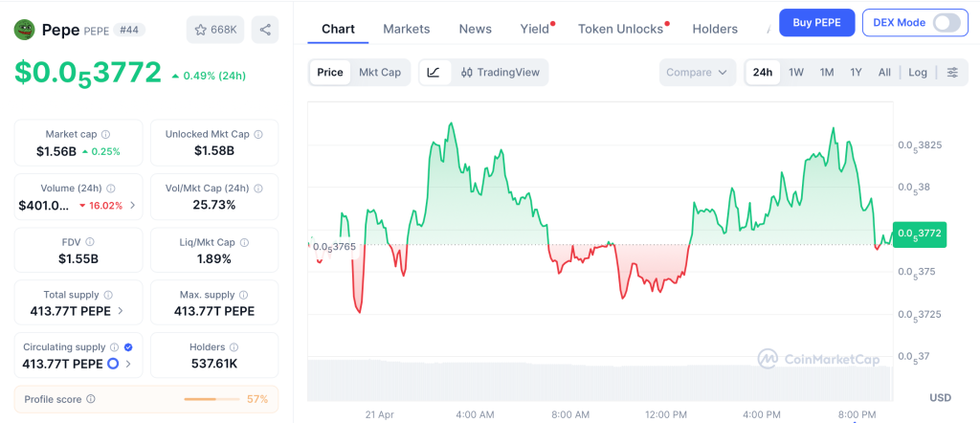Add Pepe to watchlist via star button
This screenshot has width=980, height=423.
tap(215, 30)
